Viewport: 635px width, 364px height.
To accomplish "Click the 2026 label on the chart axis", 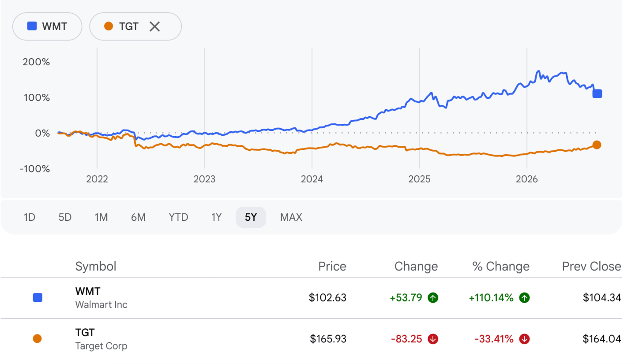I will (527, 179).
